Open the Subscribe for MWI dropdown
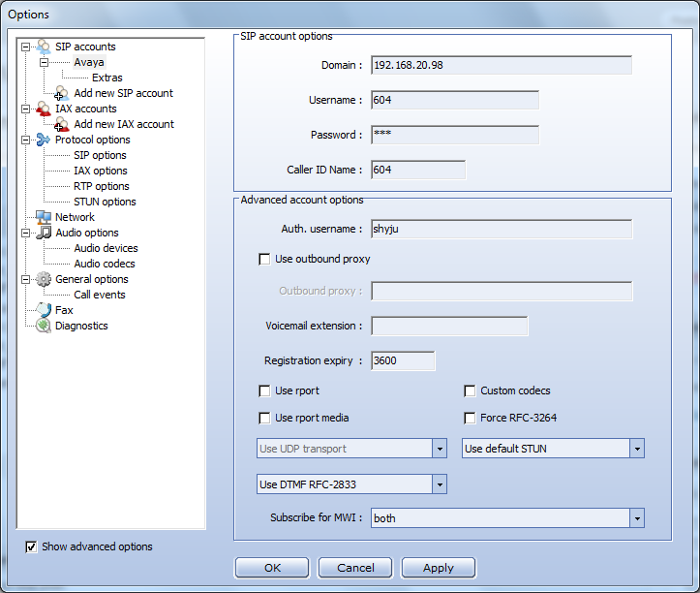This screenshot has height=593, width=700. pos(637,518)
